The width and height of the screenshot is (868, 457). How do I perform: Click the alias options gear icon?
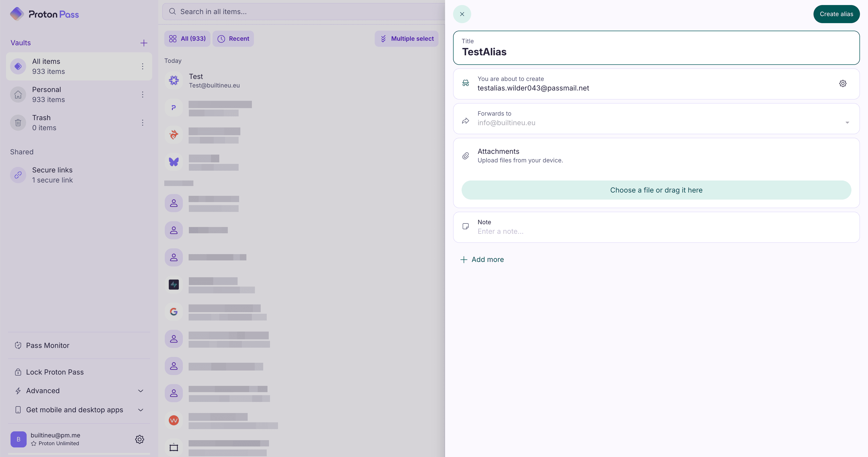pos(842,84)
